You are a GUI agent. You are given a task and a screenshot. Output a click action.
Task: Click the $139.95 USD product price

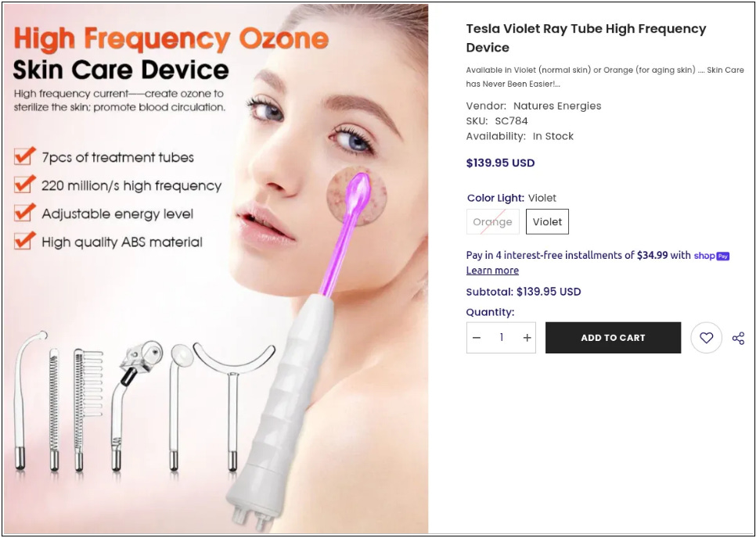pos(500,163)
